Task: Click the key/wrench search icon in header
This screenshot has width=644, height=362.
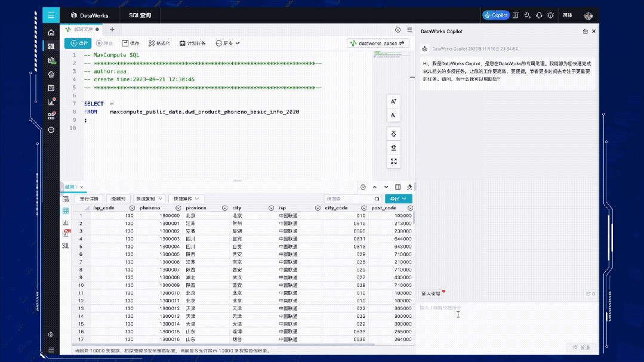Action: coord(528,15)
